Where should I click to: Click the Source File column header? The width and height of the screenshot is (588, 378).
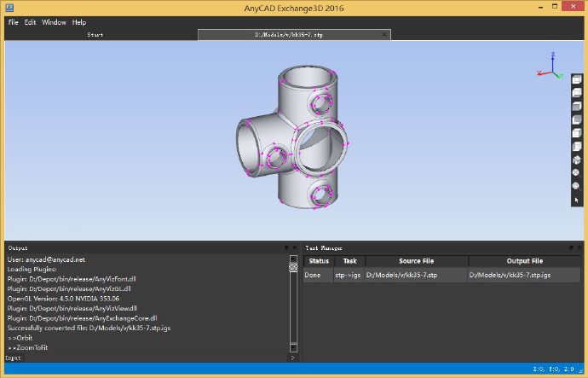point(416,261)
